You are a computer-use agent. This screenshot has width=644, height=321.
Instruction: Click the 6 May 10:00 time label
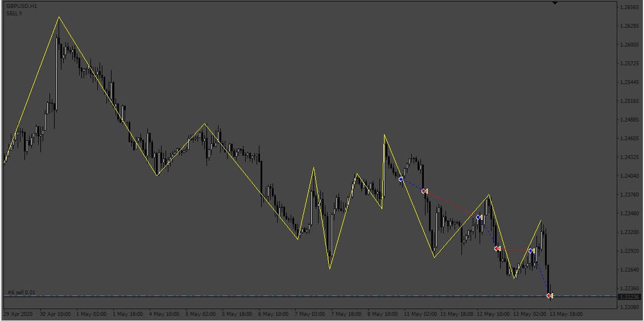[x=274, y=314]
